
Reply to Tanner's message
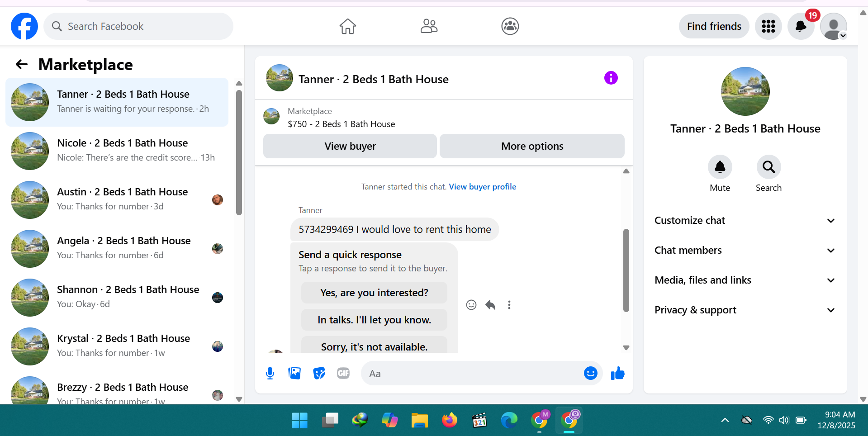tap(490, 305)
